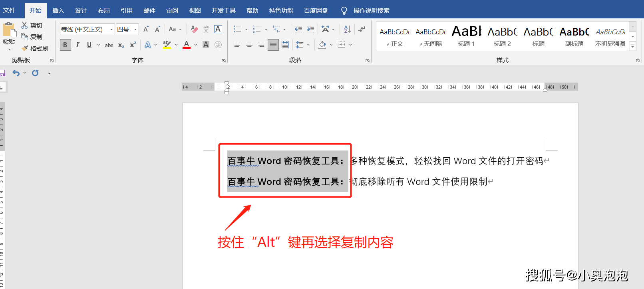Apply red font color
The width and height of the screenshot is (644, 289).
point(187,45)
